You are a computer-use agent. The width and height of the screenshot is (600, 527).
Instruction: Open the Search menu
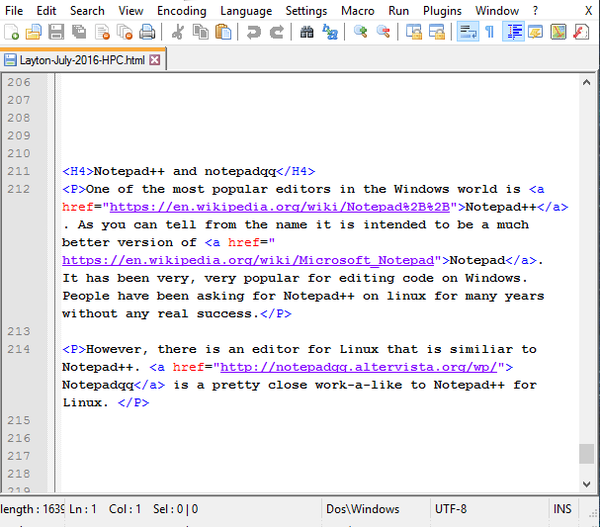[x=87, y=11]
